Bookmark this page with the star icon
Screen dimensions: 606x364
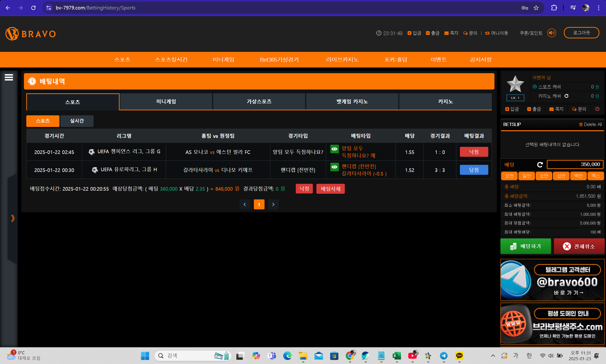(536, 8)
